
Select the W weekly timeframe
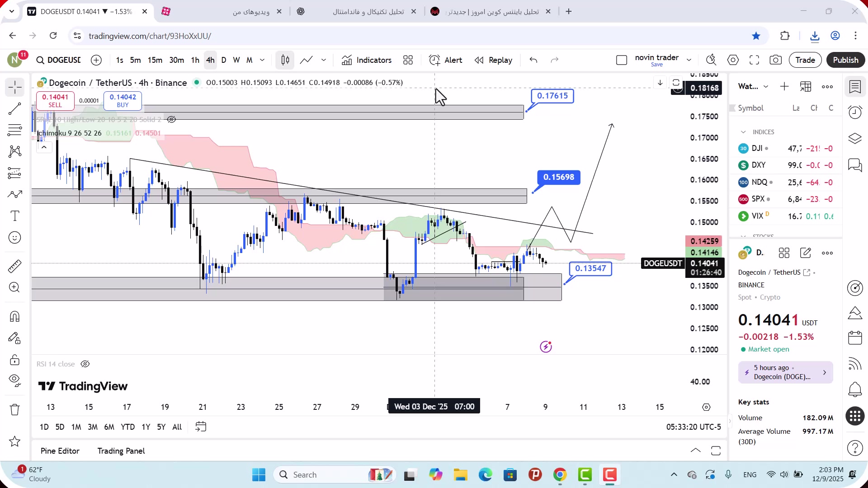click(x=236, y=60)
